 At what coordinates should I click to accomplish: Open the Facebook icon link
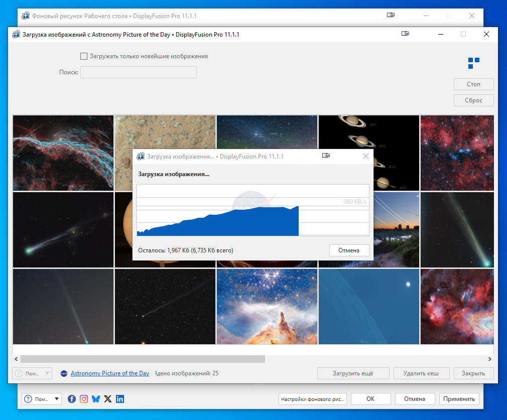72,399
